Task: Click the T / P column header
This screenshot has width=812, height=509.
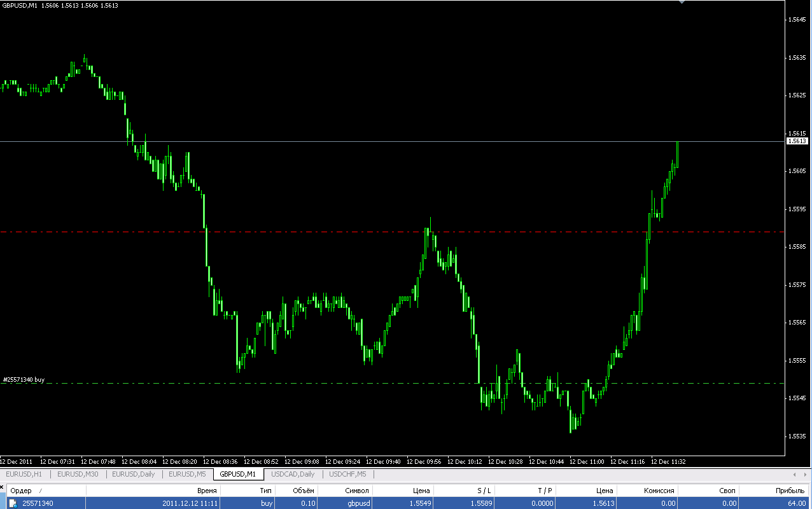Action: tap(524, 491)
